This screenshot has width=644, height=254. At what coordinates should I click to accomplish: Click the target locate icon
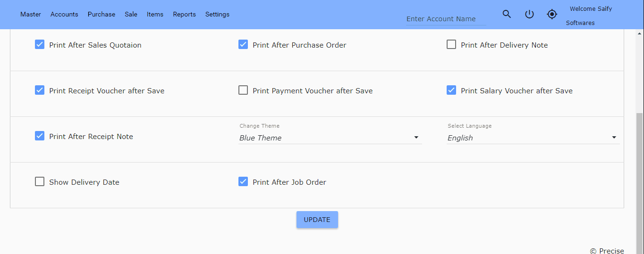[552, 14]
